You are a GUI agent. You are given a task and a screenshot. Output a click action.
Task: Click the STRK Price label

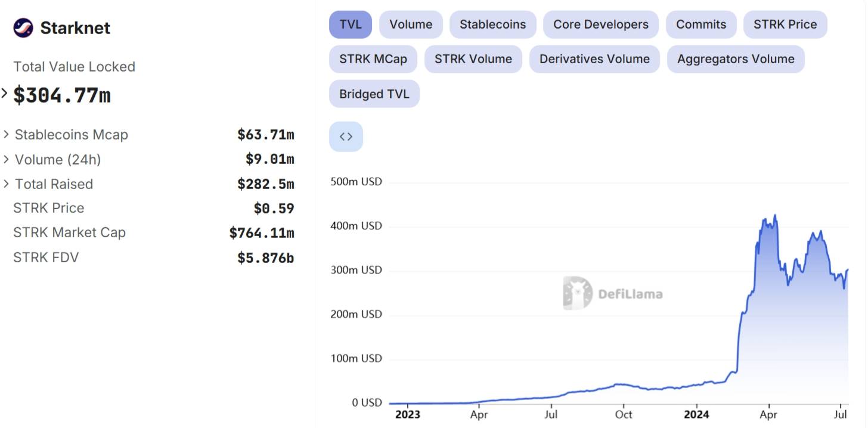[x=49, y=208]
